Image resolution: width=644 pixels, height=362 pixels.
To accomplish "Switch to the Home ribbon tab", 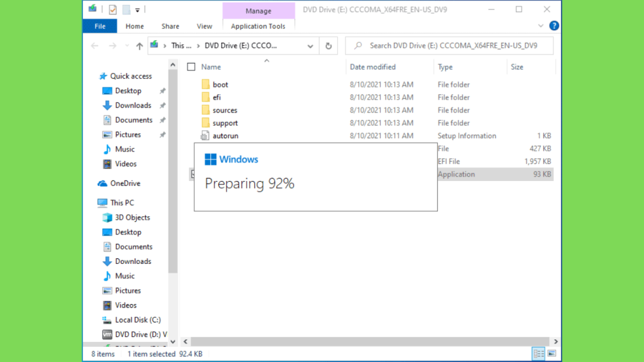I will pyautogui.click(x=135, y=26).
